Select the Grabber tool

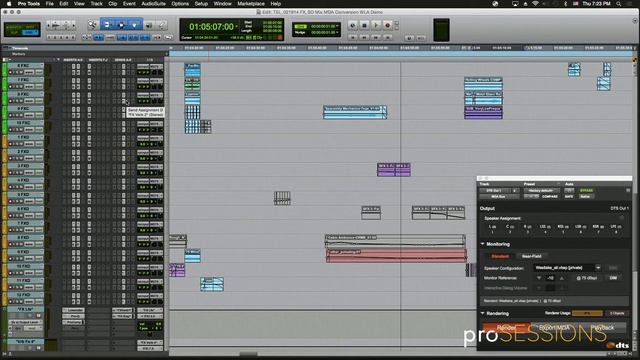tap(135, 25)
